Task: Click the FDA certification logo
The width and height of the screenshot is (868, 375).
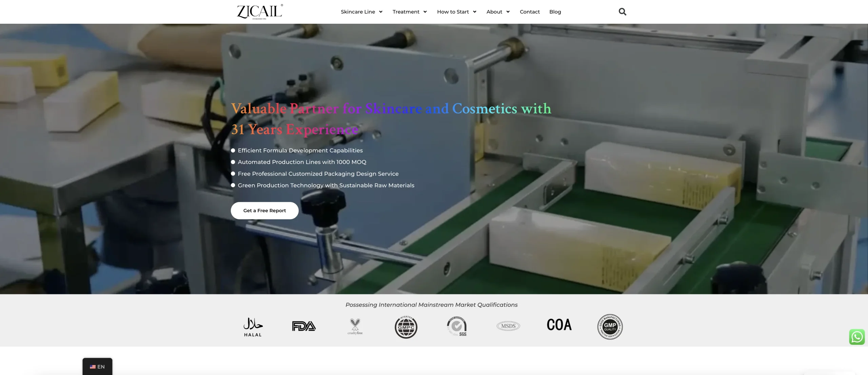Action: [304, 326]
